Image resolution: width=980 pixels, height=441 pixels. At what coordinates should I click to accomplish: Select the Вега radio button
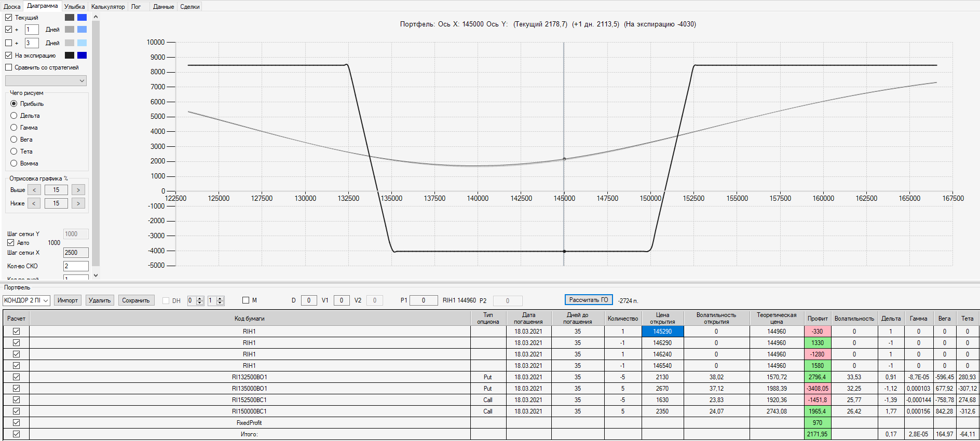[14, 140]
